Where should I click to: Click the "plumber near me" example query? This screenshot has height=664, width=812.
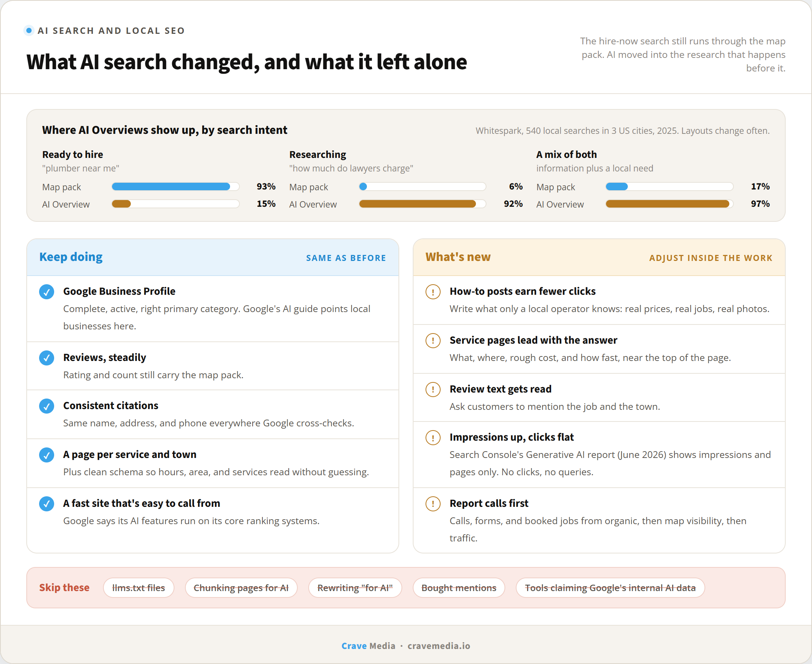pos(81,169)
